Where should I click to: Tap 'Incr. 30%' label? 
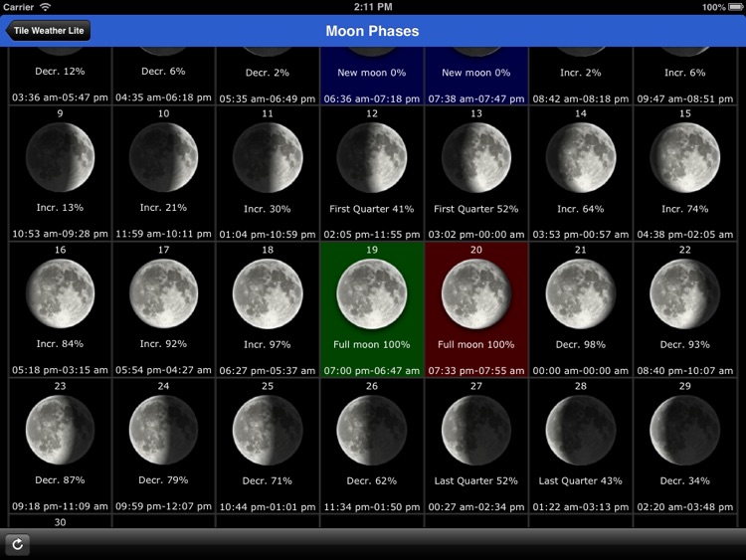pyautogui.click(x=268, y=209)
